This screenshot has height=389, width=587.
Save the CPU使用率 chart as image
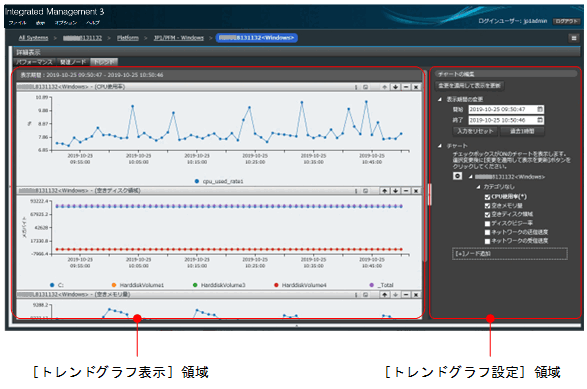click(365, 87)
